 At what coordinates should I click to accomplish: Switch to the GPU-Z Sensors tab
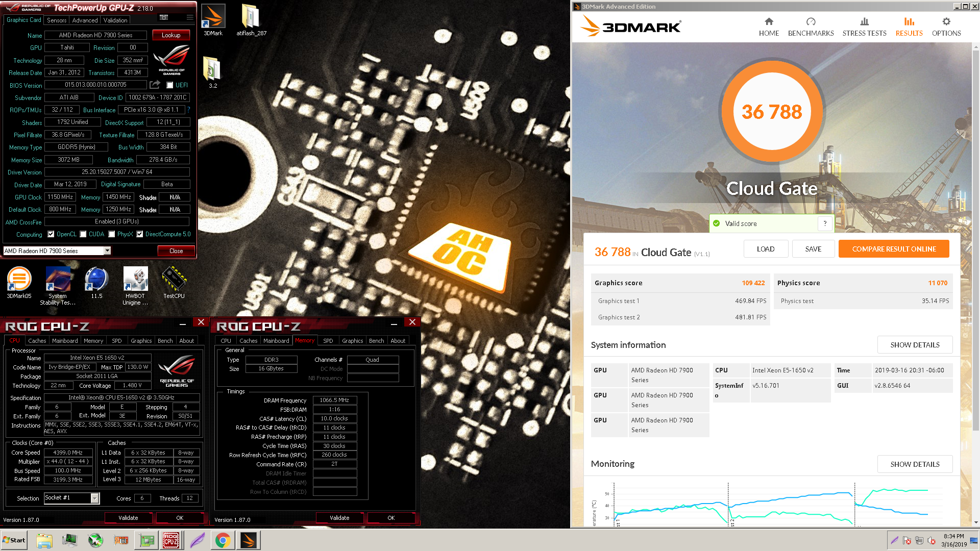(x=57, y=20)
